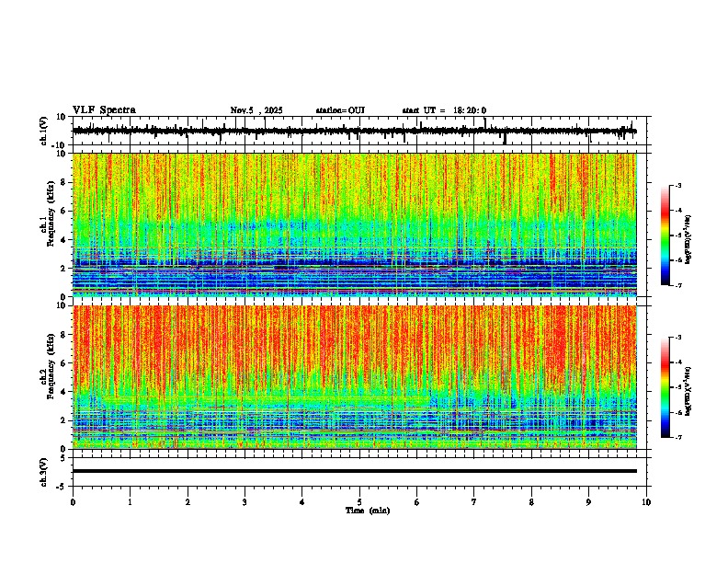Click the ch.1 spectrogram panel
Image resolution: width=728 pixels, height=563 pixels.
pyautogui.click(x=355, y=224)
